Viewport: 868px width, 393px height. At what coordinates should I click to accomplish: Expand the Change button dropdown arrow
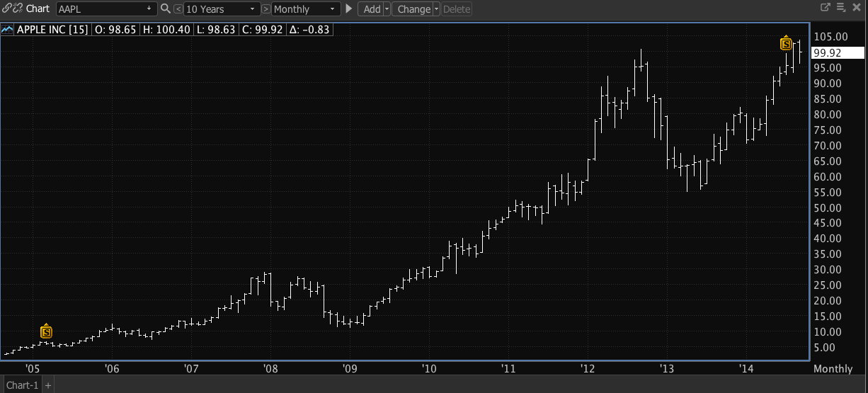436,9
